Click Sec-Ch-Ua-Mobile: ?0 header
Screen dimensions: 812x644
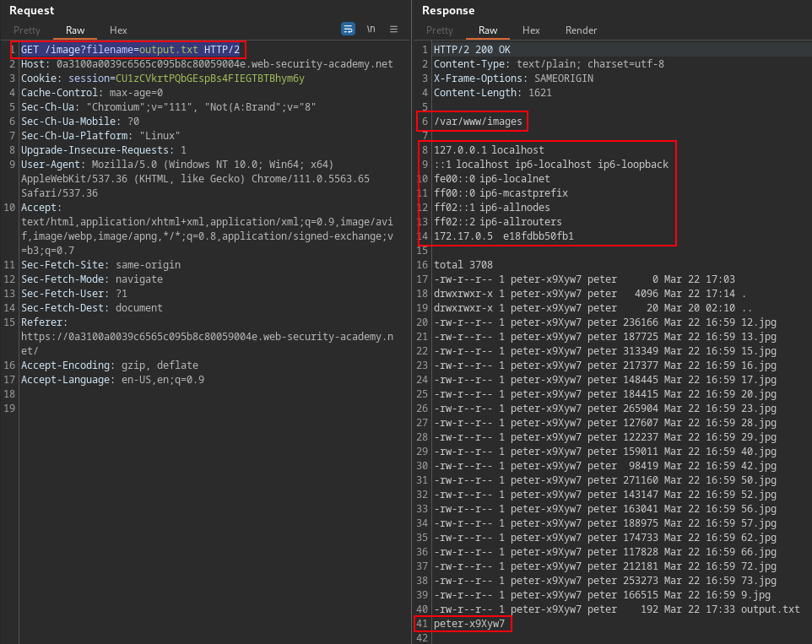pyautogui.click(x=80, y=122)
